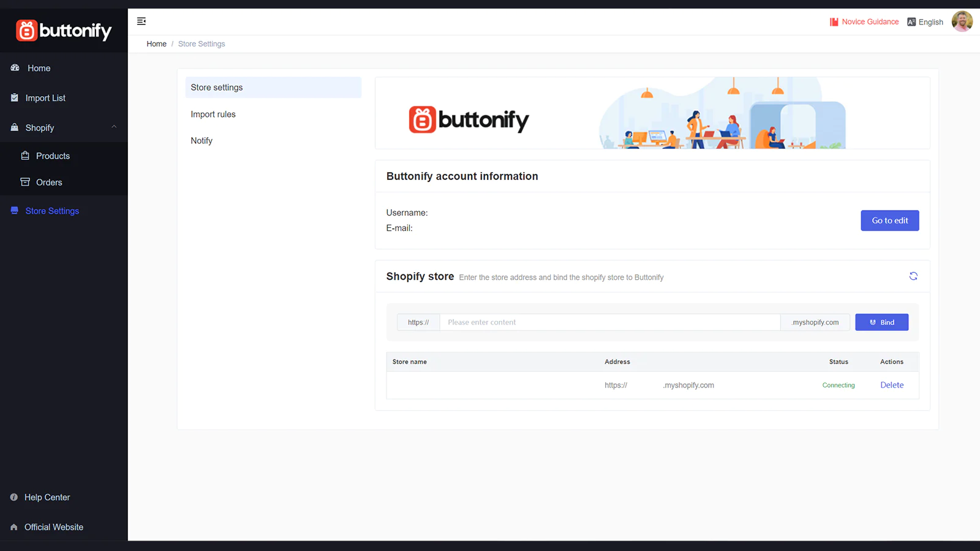Click the Buttonify logo in the sidebar
This screenshot has width=980, height=551.
click(64, 31)
